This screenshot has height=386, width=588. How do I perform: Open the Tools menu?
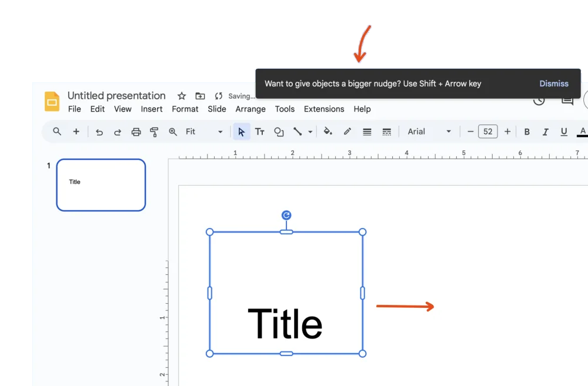pyautogui.click(x=285, y=109)
